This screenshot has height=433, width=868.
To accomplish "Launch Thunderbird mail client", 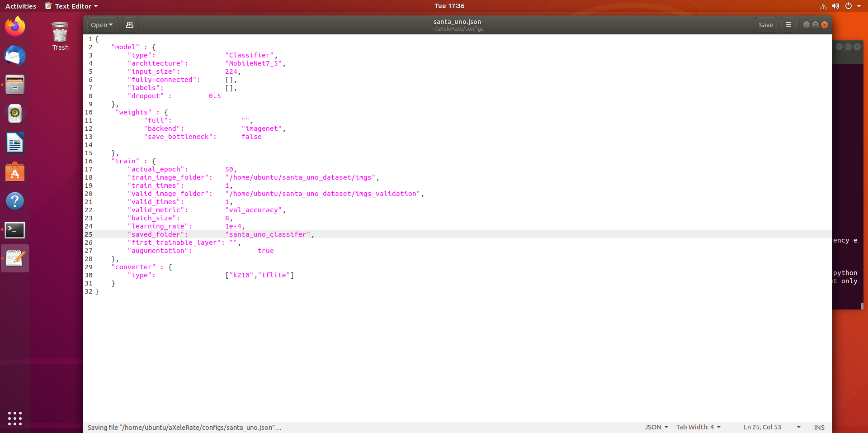I will pyautogui.click(x=15, y=56).
